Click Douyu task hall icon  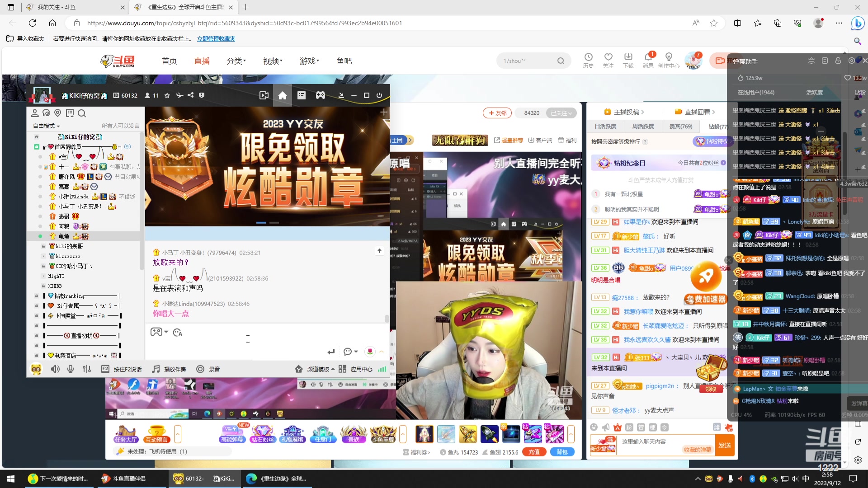coord(126,434)
